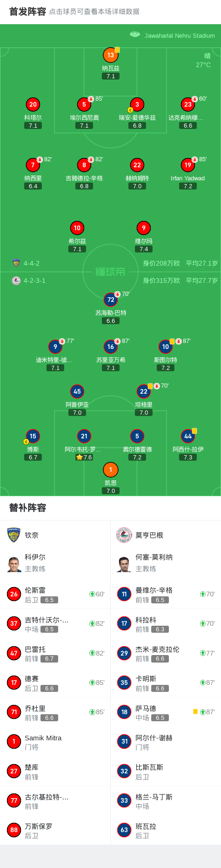Tap player number 44 阿西什-拉伊 icon

coord(188,436)
